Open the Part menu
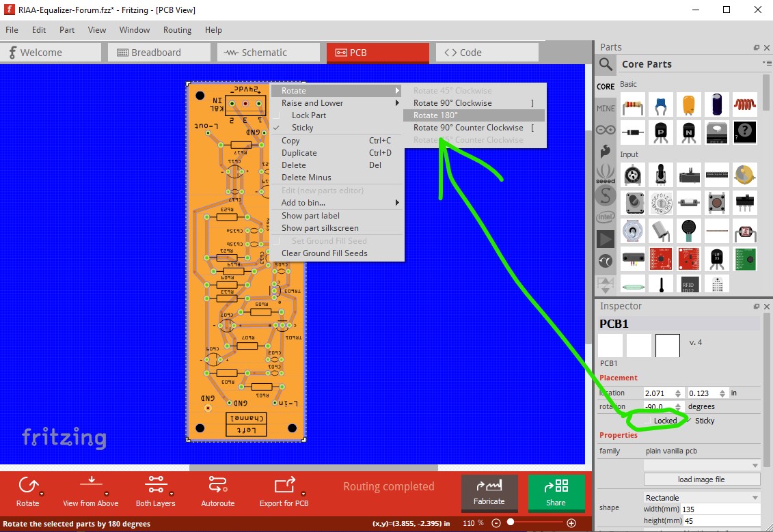This screenshot has width=773, height=532. 67,30
